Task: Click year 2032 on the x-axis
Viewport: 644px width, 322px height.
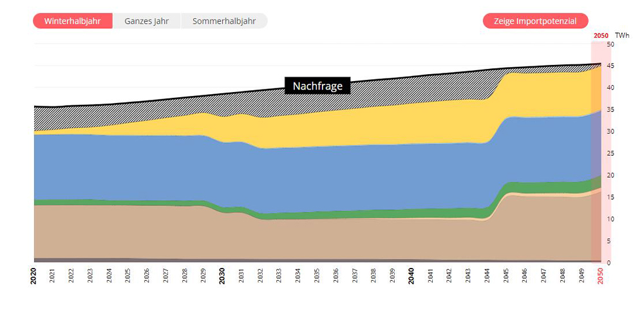Action: tap(260, 276)
